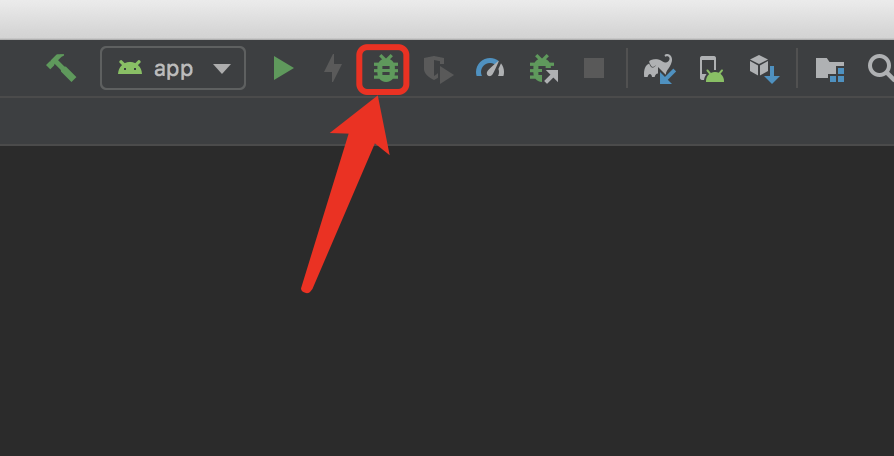Stop execution with the gray square button

[x=594, y=68]
